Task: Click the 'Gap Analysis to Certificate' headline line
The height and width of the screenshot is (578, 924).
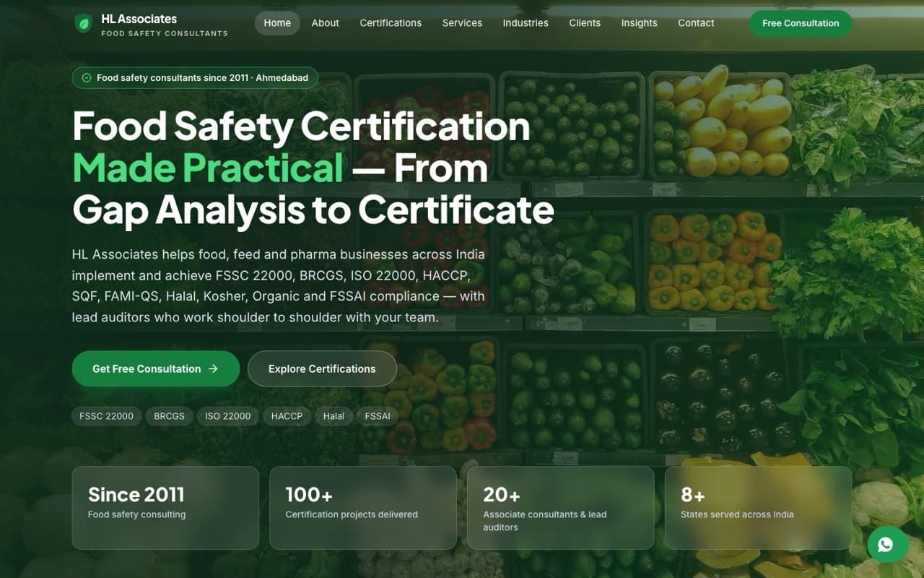Action: (x=313, y=210)
